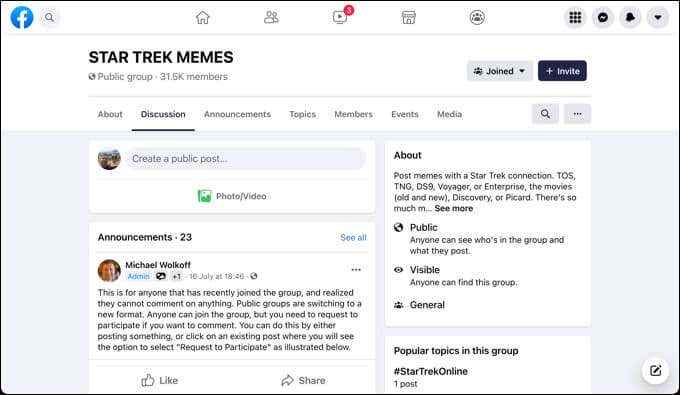This screenshot has height=395, width=680.
Task: Click the Invite button
Action: point(562,71)
